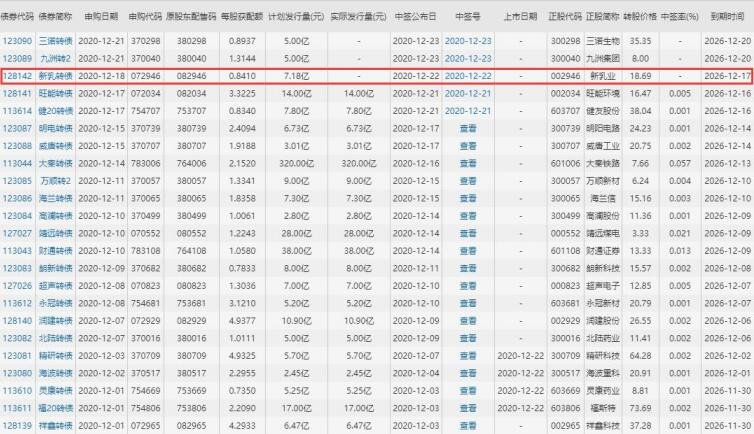Open bond code link 128139

click(x=17, y=426)
